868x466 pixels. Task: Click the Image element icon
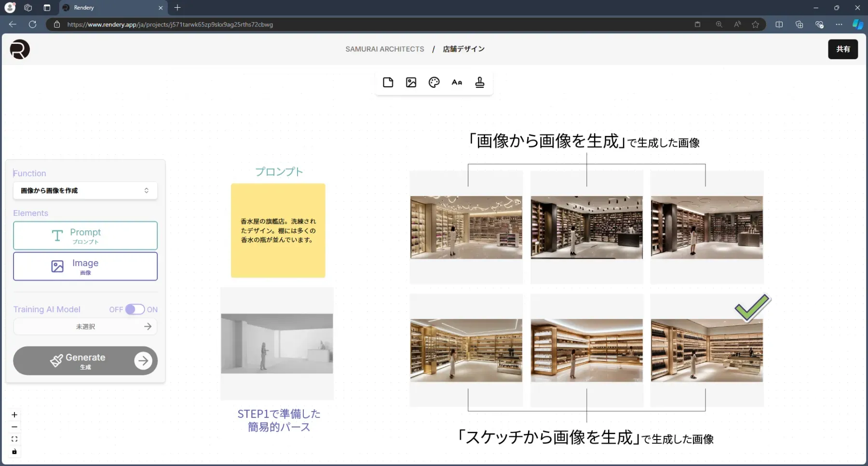click(57, 266)
